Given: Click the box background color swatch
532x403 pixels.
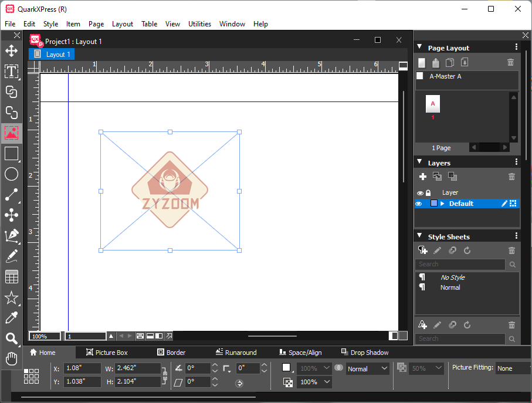Looking at the screenshot, I should [x=287, y=368].
